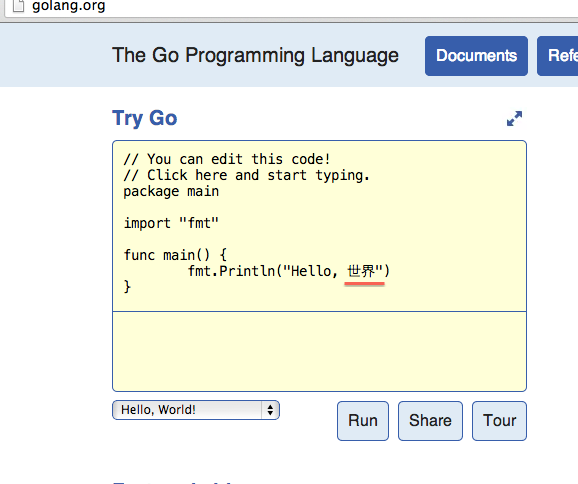Image resolution: width=578 pixels, height=484 pixels.
Task: Open the Hello, World! examples dropdown
Action: [196, 410]
